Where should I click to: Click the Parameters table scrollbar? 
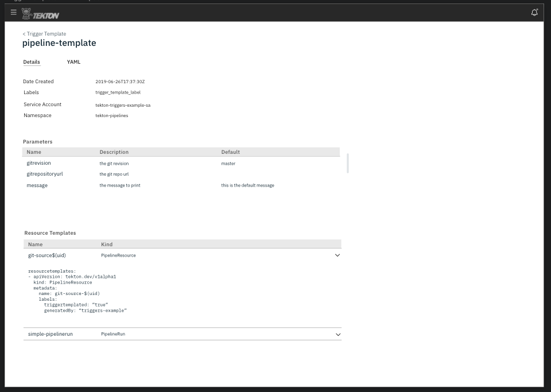coord(348,164)
